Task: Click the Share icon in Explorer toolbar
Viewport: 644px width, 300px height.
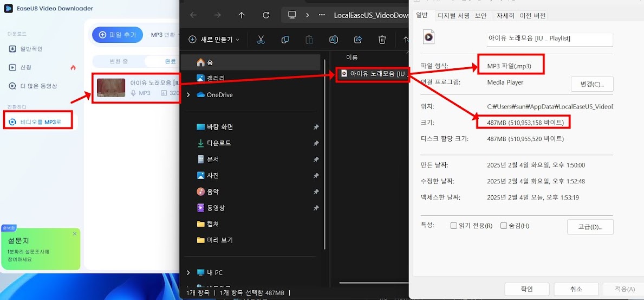Action: pyautogui.click(x=357, y=40)
